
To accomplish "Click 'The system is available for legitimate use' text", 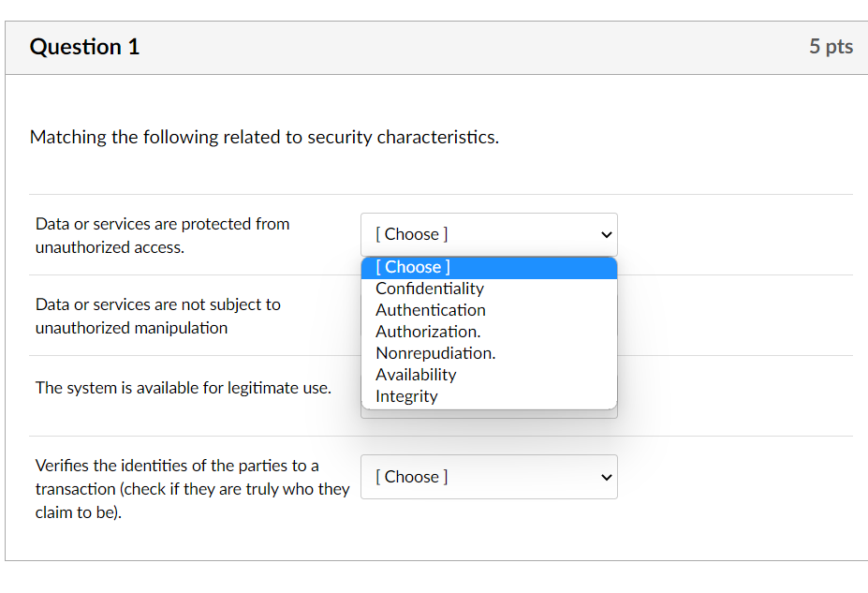I will pos(184,388).
